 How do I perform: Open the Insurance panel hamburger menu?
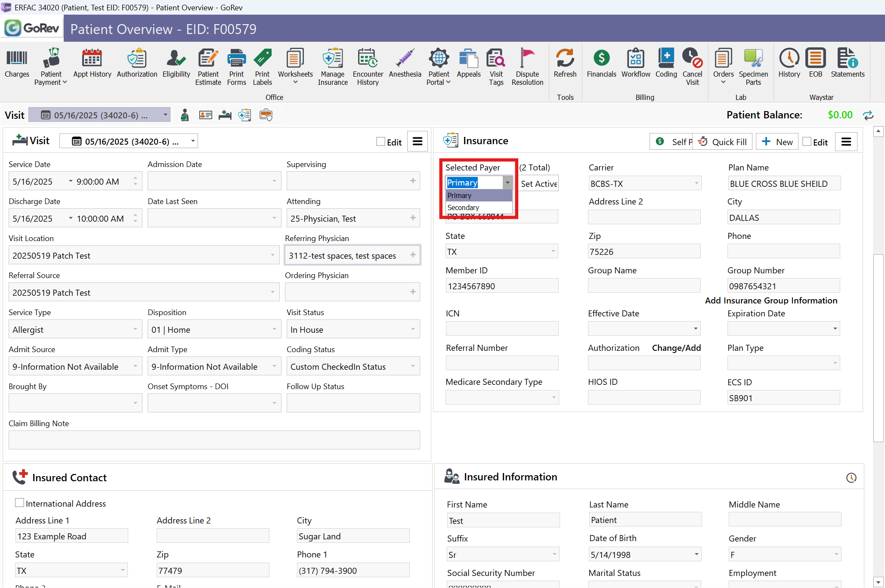coord(846,142)
